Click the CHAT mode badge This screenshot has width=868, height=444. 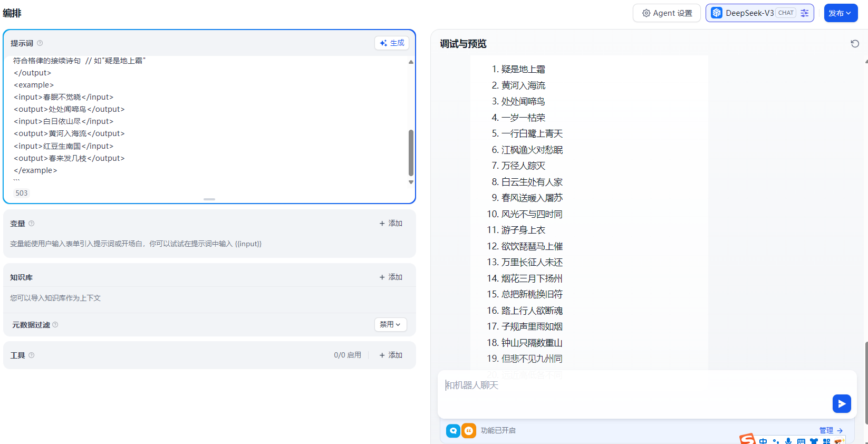point(786,13)
